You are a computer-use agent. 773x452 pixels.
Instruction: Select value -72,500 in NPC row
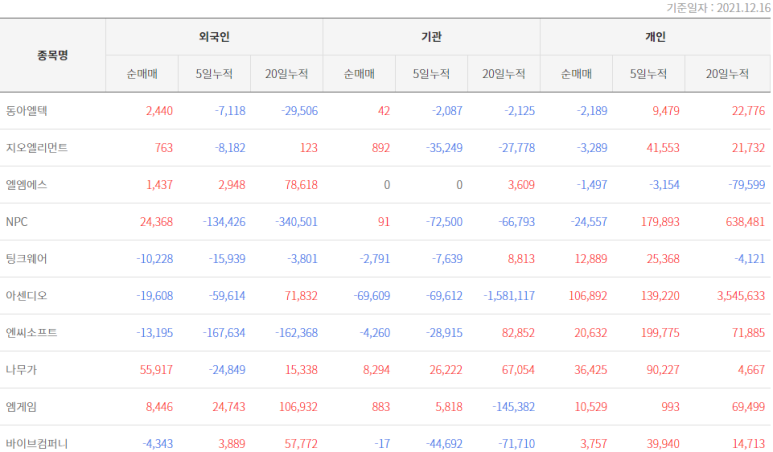pos(444,222)
